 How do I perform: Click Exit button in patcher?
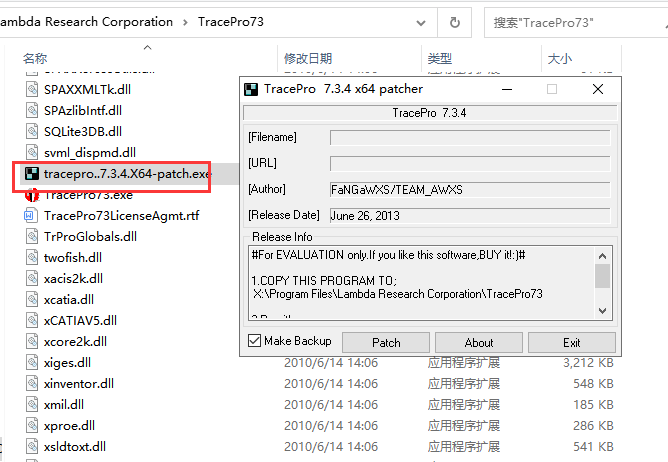coord(571,342)
